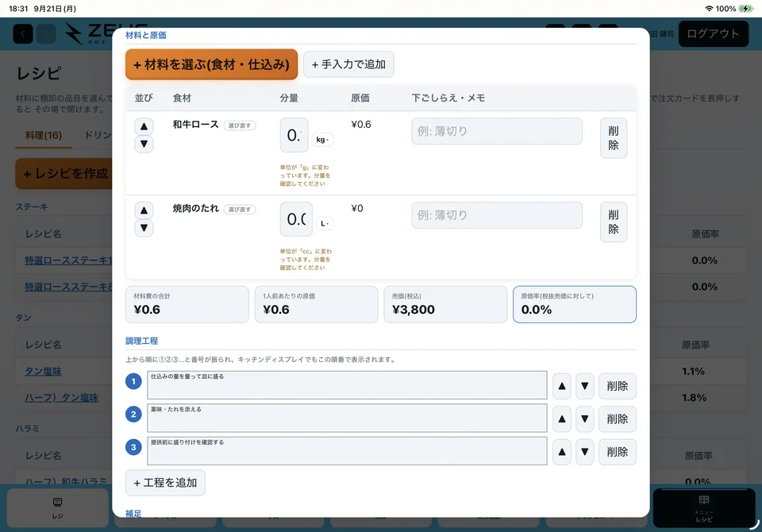Click the 下ごしらえ・メモ column header
Viewport: 762px width, 532px height.
point(448,98)
